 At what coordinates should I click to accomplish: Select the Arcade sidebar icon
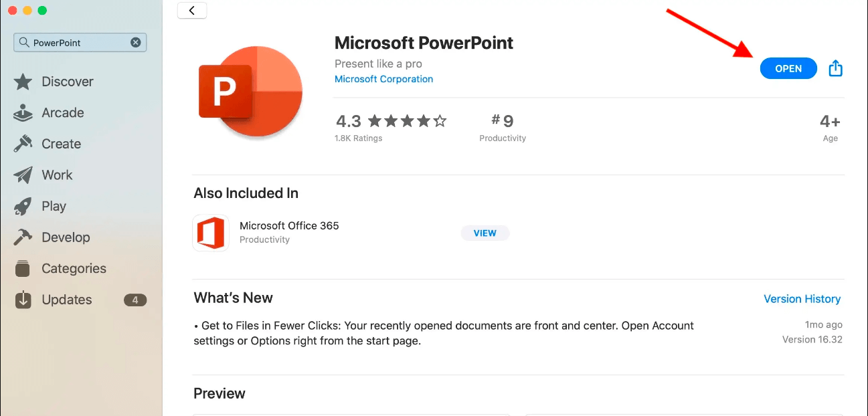point(61,112)
